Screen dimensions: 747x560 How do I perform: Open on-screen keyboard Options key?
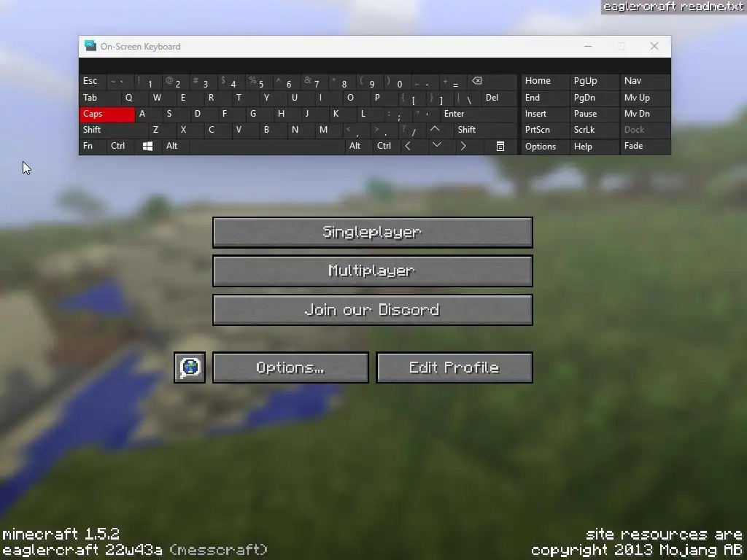point(545,146)
